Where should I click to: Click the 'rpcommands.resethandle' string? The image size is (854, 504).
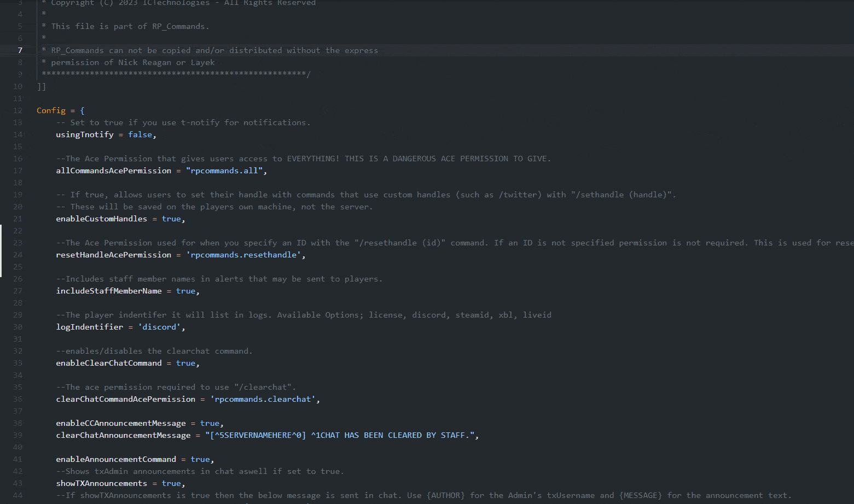coord(243,255)
